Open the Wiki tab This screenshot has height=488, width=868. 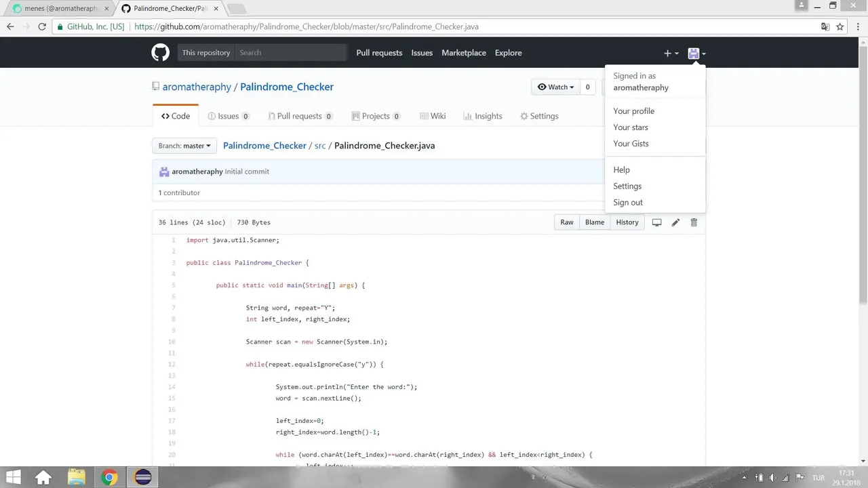(x=433, y=116)
